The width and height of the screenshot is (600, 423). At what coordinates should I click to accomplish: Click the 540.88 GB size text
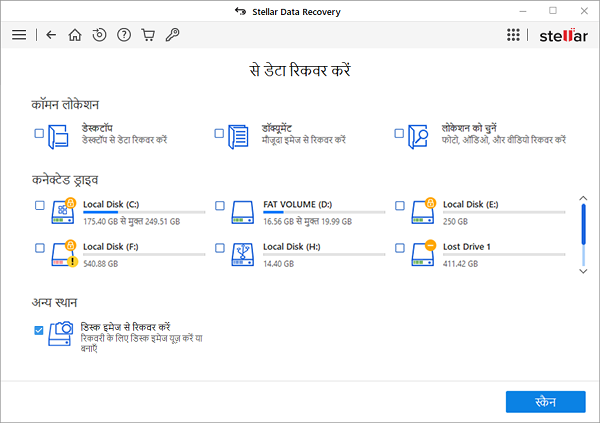coord(101,264)
